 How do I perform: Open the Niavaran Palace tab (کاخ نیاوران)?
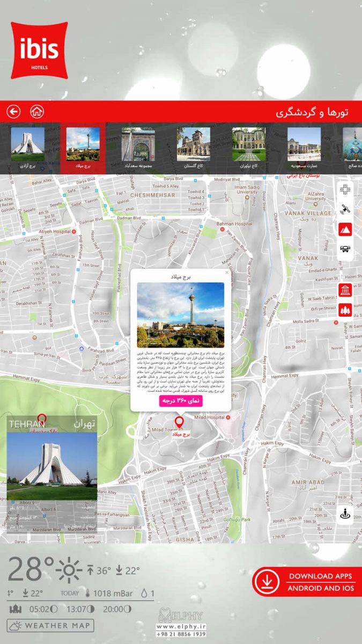pos(249,148)
